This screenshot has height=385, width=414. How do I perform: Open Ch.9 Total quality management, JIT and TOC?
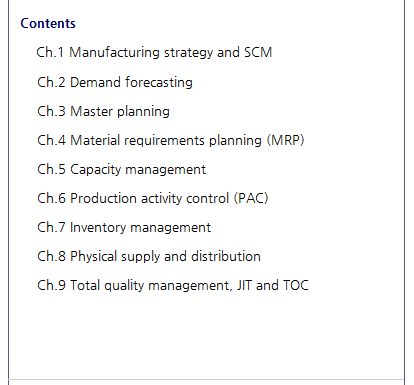(x=173, y=286)
